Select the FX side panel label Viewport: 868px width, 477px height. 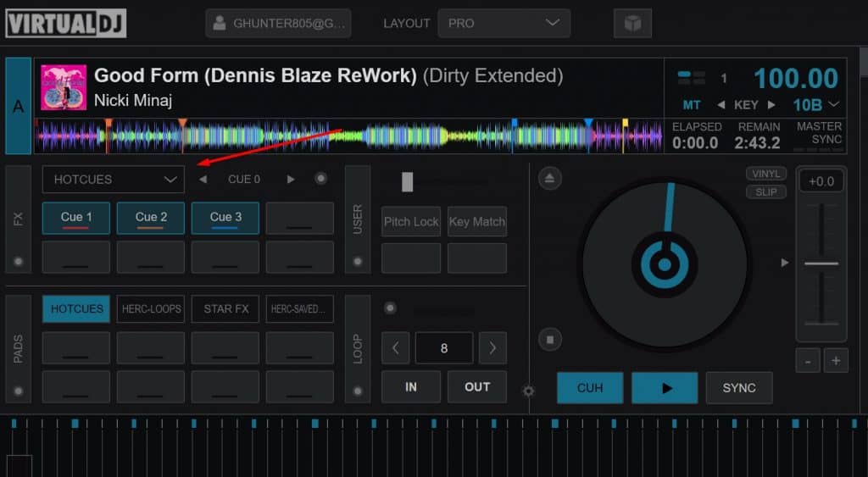[19, 219]
